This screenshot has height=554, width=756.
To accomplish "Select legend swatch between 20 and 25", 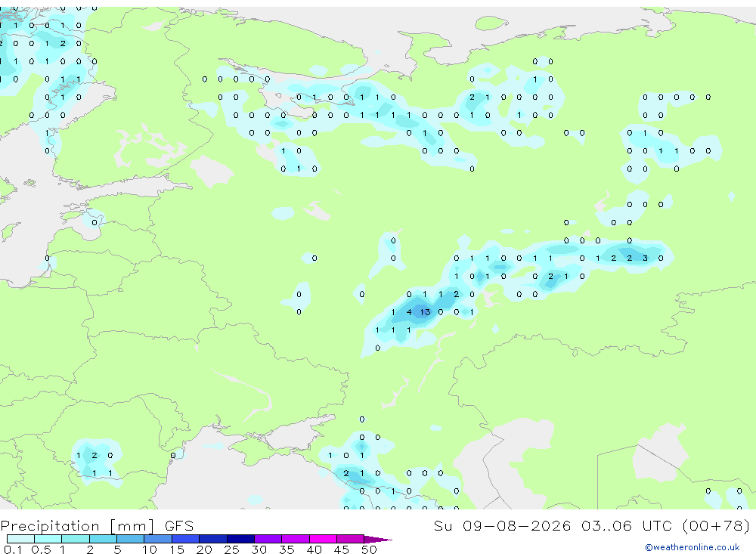I will pyautogui.click(x=213, y=539).
